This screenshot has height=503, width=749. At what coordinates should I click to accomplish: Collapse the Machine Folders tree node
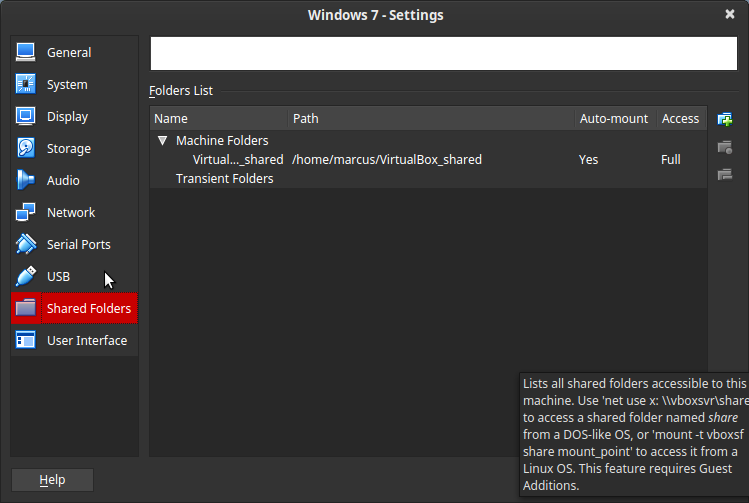[x=162, y=141]
